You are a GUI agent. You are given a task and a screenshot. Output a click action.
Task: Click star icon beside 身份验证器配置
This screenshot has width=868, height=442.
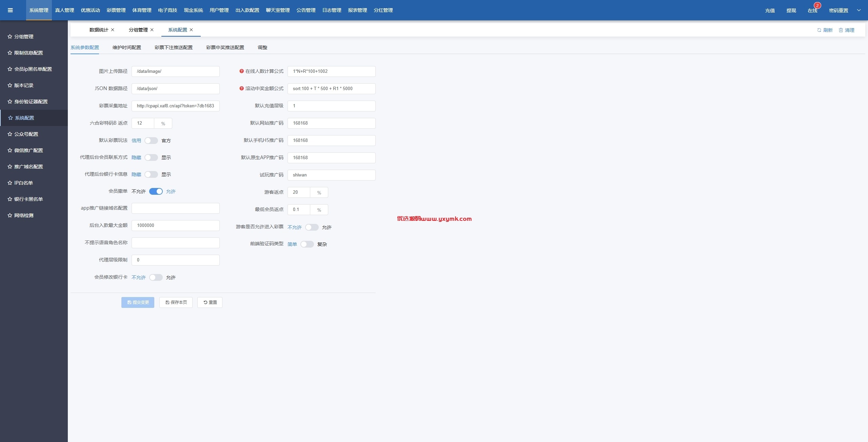10,102
